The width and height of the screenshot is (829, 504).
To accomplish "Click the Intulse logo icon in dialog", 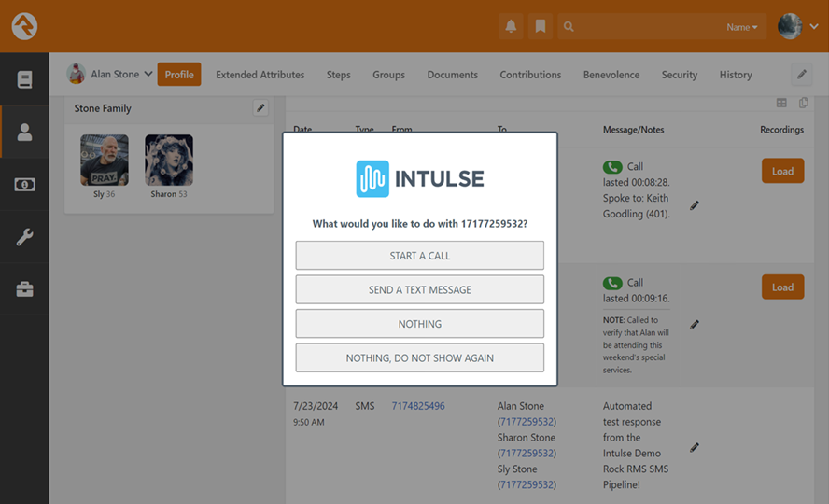I will coord(372,178).
